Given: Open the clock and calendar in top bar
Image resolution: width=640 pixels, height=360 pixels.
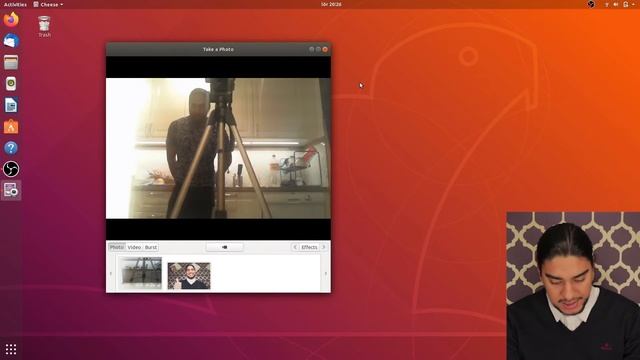Looking at the screenshot, I should (x=331, y=4).
